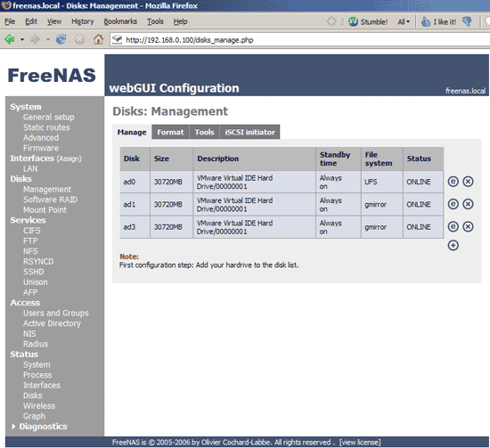Click the thumbs down icon
The width and height of the screenshot is (490, 448).
(467, 21)
